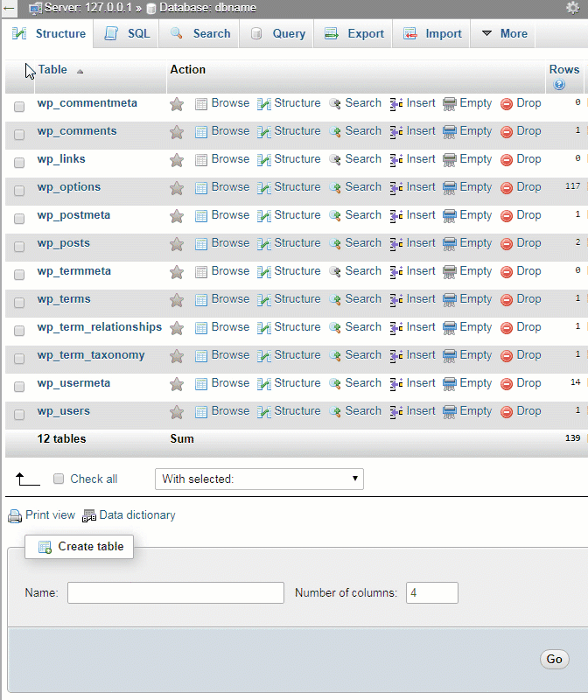Screen dimensions: 588x700
Task: Check the wp_posts row checkbox
Action: [19, 247]
